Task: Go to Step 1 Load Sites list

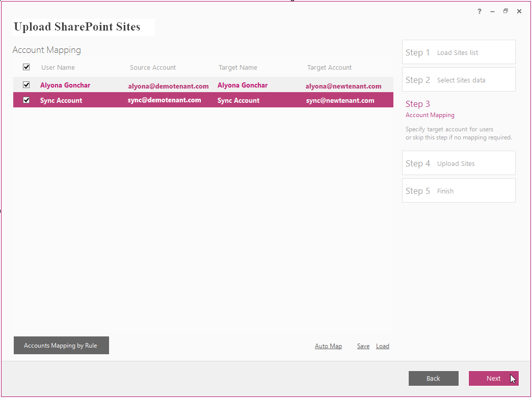Action: point(459,52)
